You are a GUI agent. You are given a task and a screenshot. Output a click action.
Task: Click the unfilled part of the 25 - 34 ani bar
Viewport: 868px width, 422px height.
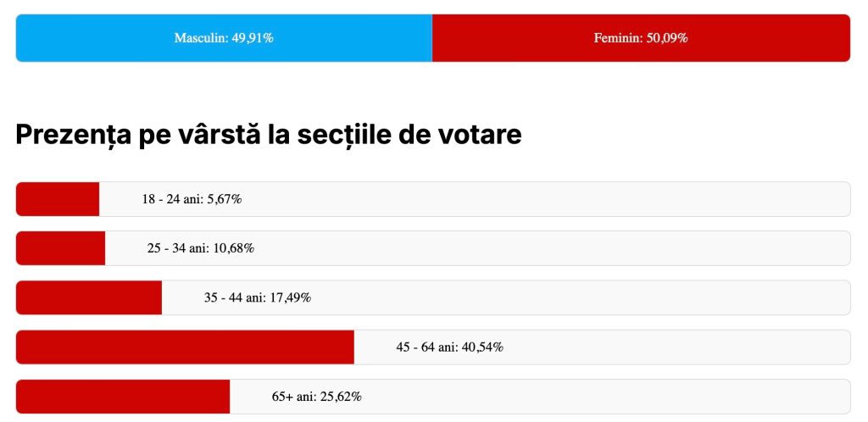[x=551, y=248]
